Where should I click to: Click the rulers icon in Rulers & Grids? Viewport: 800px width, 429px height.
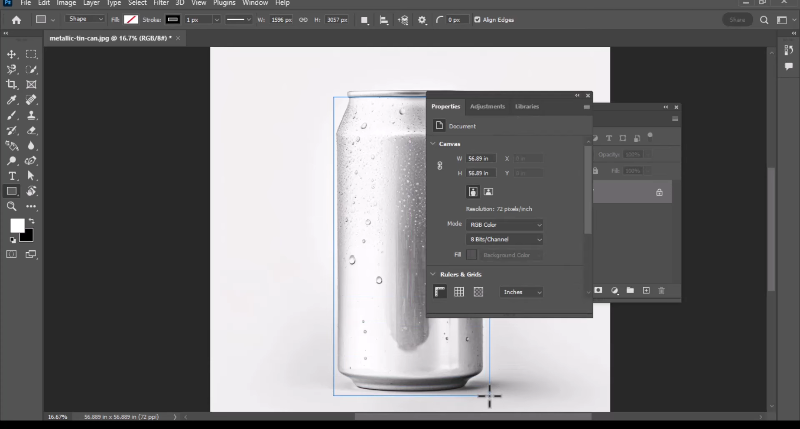(x=439, y=292)
